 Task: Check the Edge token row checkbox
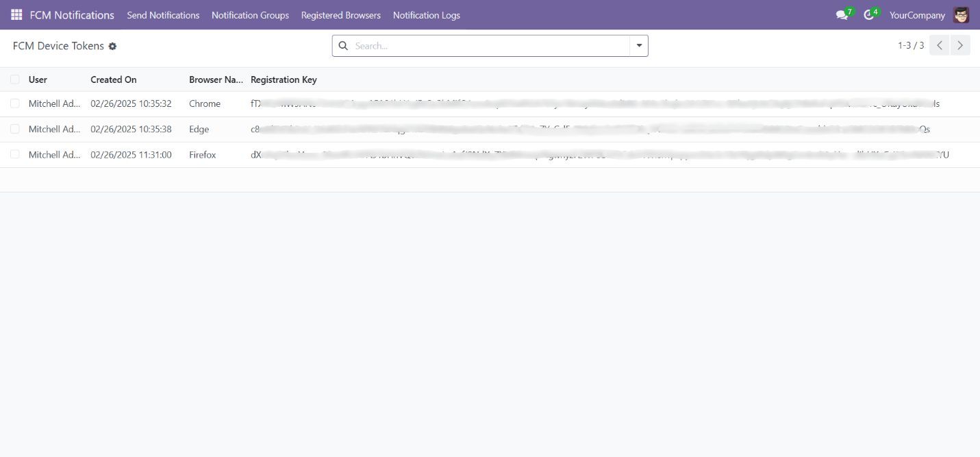coord(15,129)
